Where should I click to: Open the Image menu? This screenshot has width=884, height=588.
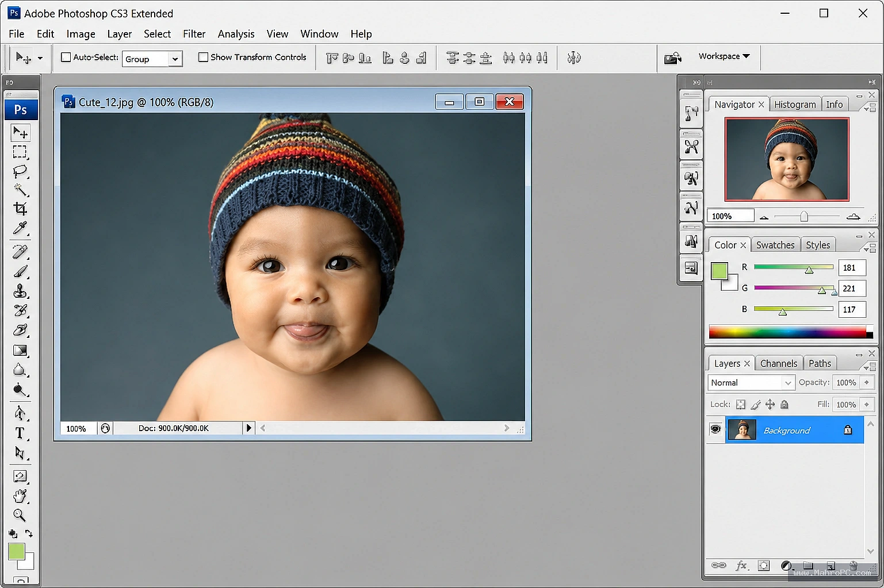coord(81,34)
